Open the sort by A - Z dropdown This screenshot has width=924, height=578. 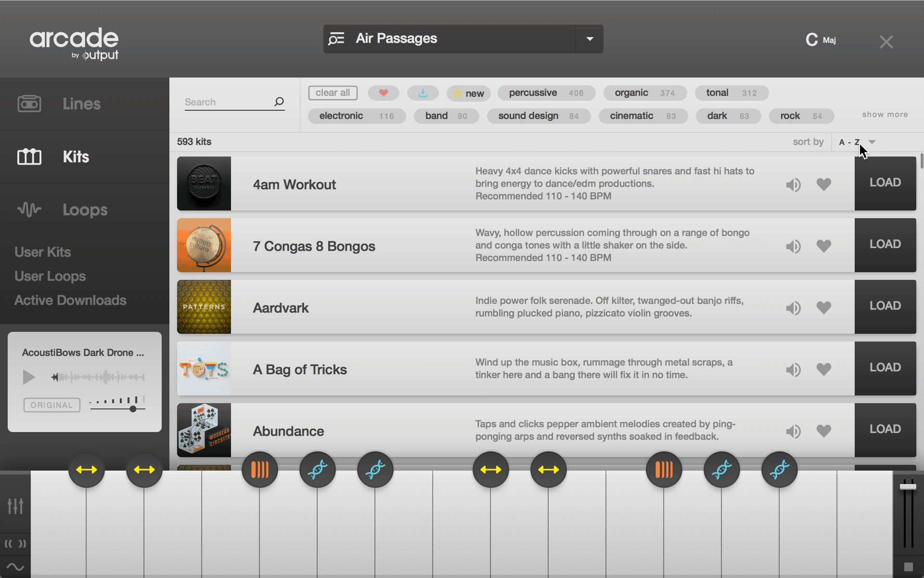click(857, 142)
